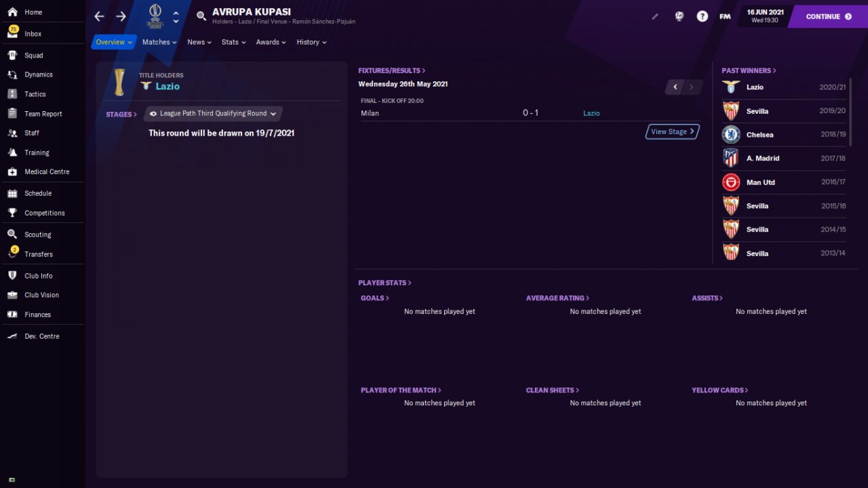Open the History tab menu
This screenshot has width=868, height=488.
click(312, 42)
